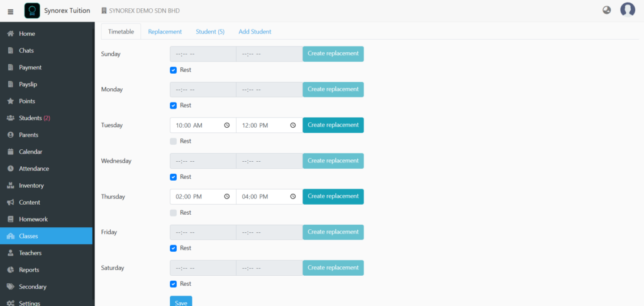The width and height of the screenshot is (644, 306).
Task: Click the Tuesday 12:00 PM end time field
Action: [x=269, y=125]
